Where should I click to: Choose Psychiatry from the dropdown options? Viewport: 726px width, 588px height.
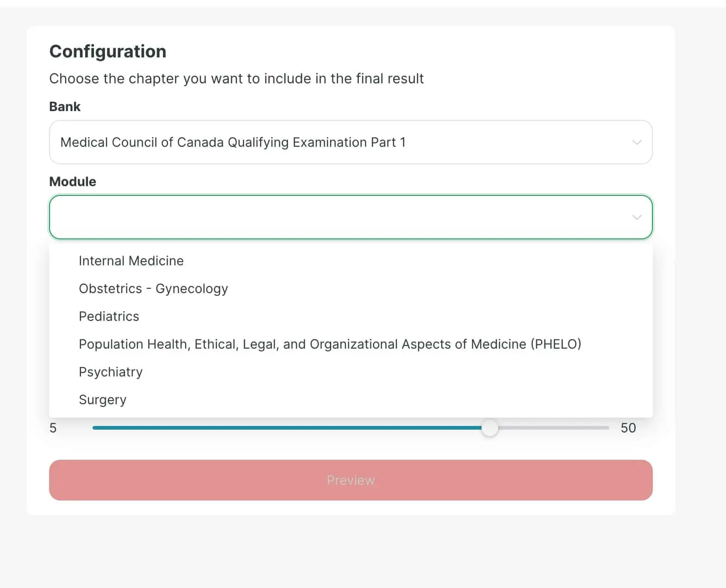pyautogui.click(x=111, y=372)
